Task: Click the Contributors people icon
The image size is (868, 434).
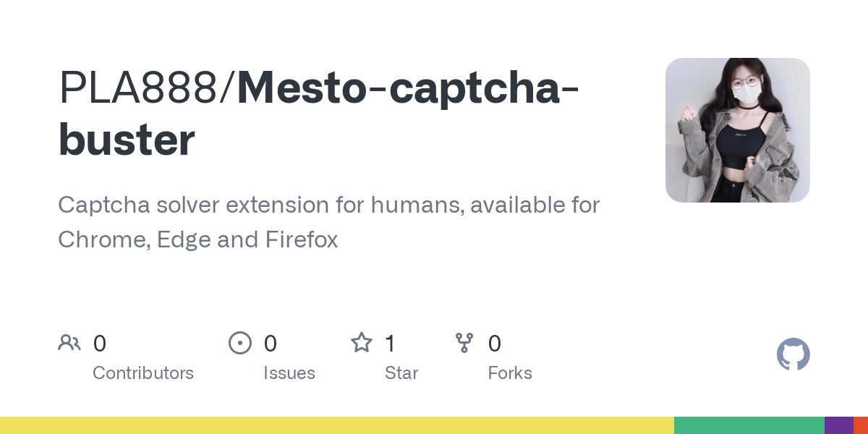Action: click(x=69, y=343)
